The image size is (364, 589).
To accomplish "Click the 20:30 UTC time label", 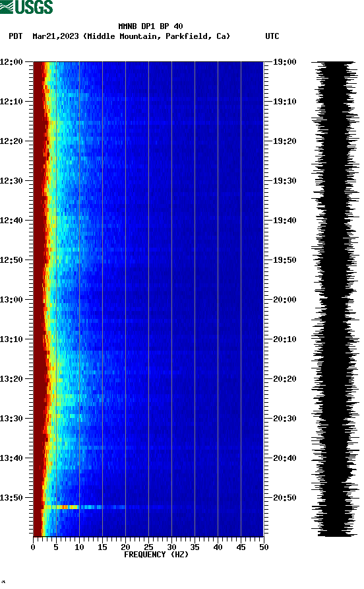I will point(284,419).
